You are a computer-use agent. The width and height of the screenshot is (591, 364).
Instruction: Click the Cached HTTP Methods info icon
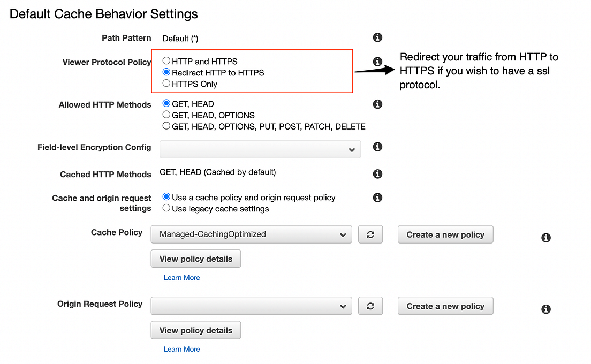(x=377, y=173)
